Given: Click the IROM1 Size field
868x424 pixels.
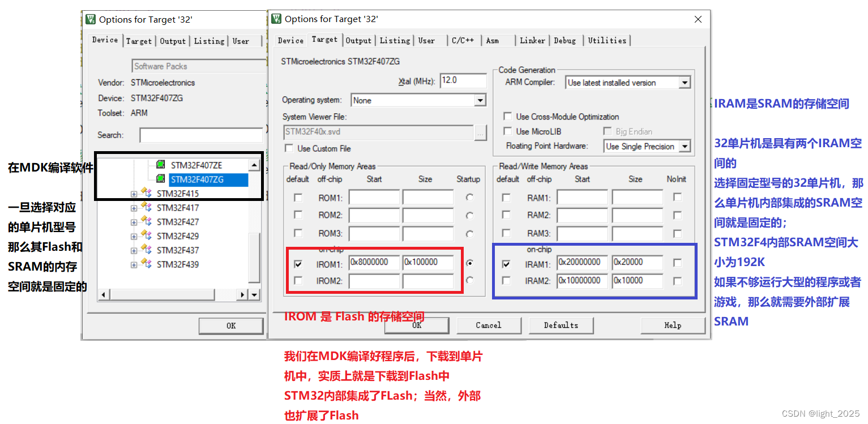Looking at the screenshot, I should (x=427, y=263).
